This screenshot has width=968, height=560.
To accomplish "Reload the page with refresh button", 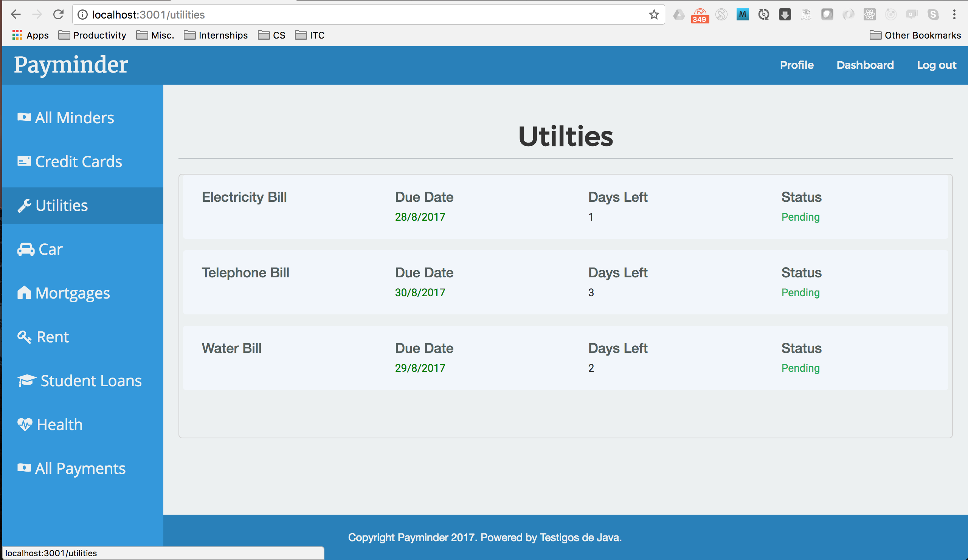I will [x=58, y=15].
